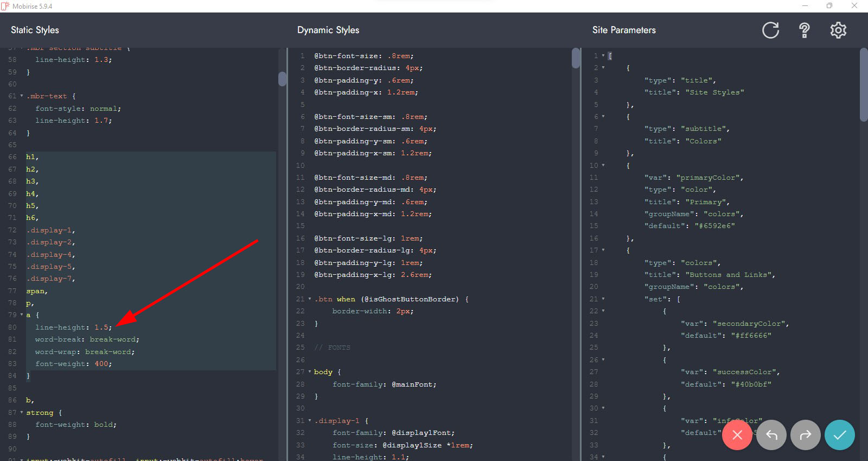
Task: Click the redo arrow button
Action: [x=806, y=435]
